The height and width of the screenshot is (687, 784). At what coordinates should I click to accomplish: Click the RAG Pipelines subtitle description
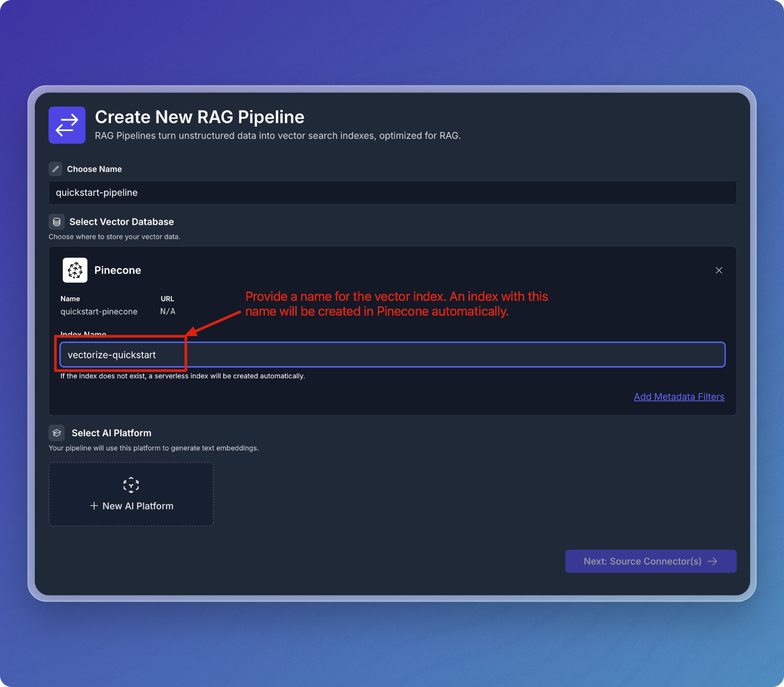point(278,135)
